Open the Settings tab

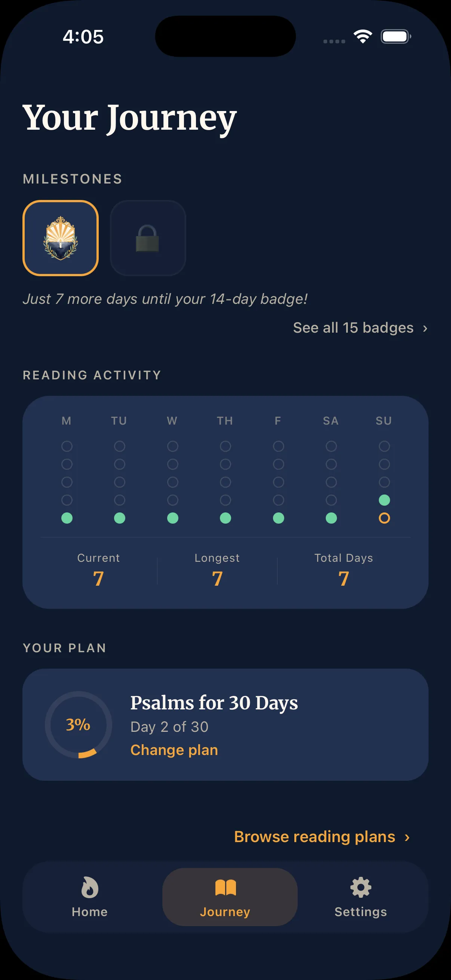click(361, 897)
